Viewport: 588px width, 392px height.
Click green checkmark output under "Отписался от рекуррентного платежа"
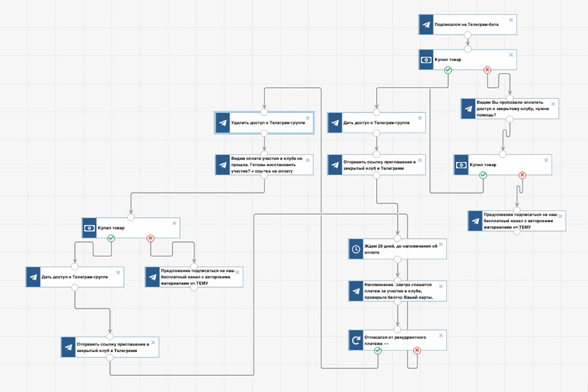click(377, 350)
